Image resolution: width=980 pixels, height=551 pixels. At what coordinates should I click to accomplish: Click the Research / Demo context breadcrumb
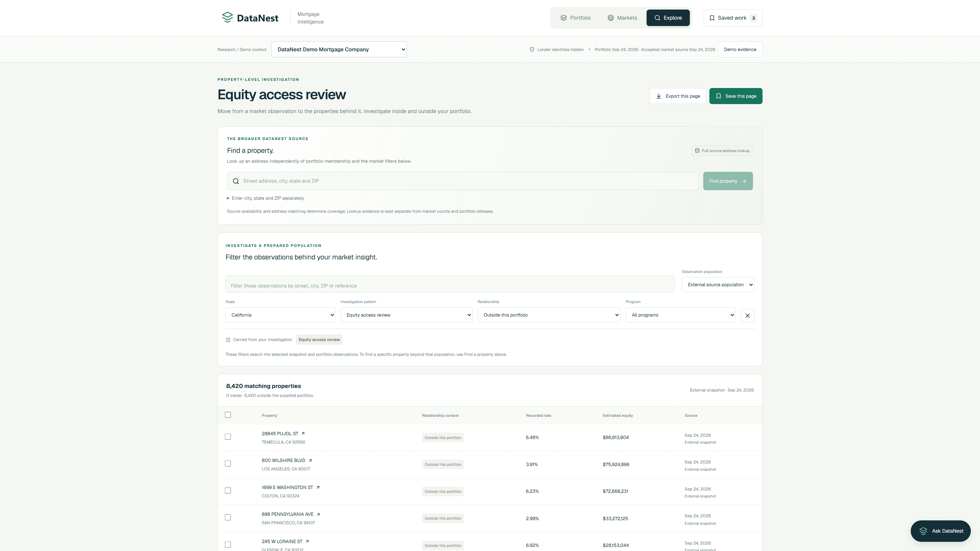pos(242,49)
